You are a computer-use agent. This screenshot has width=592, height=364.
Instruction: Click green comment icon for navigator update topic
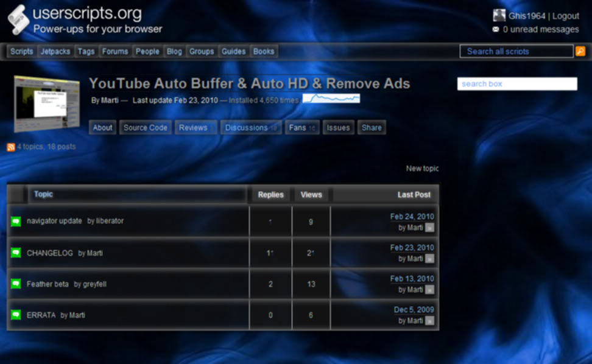(x=16, y=222)
